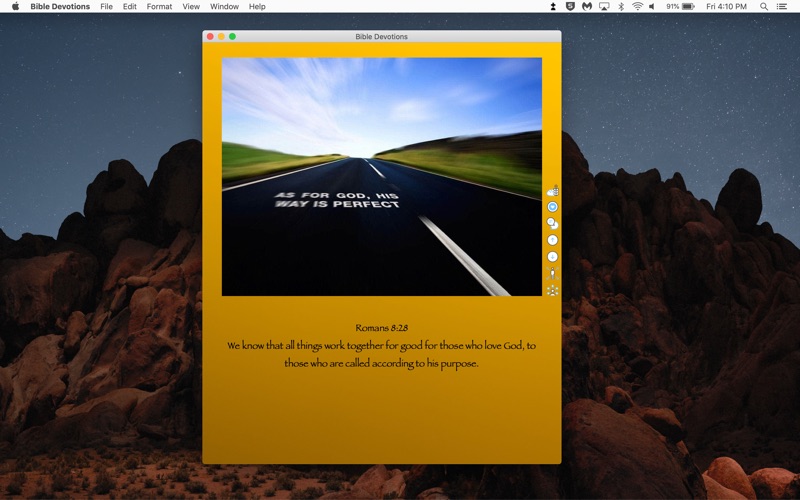
Task: Click the Malwarebytes menu bar icon
Action: [587, 7]
